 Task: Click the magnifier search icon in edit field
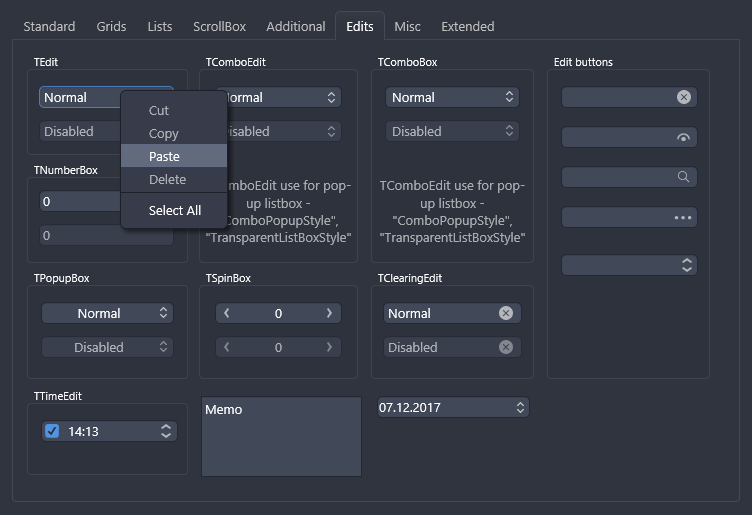pyautogui.click(x=683, y=177)
